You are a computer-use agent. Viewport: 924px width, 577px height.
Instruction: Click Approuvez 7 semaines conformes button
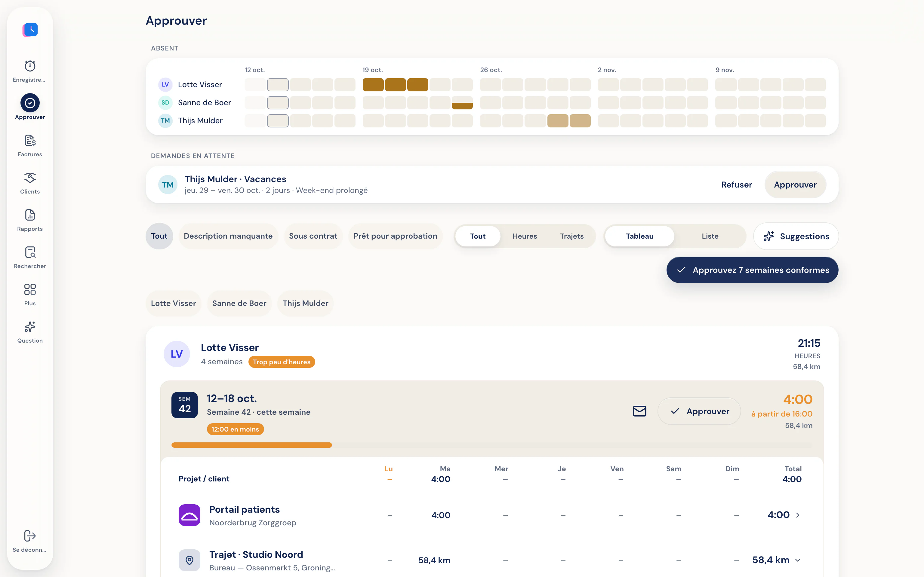pos(752,270)
